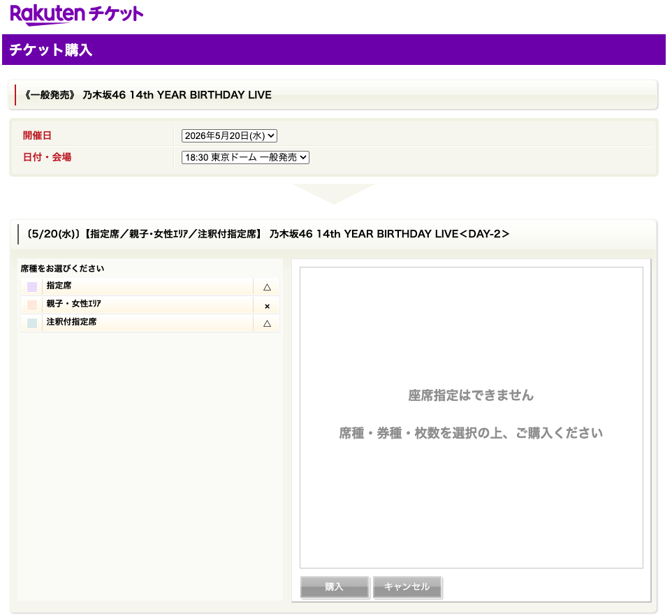Click the 座席指定はできません seat map area

472,418
